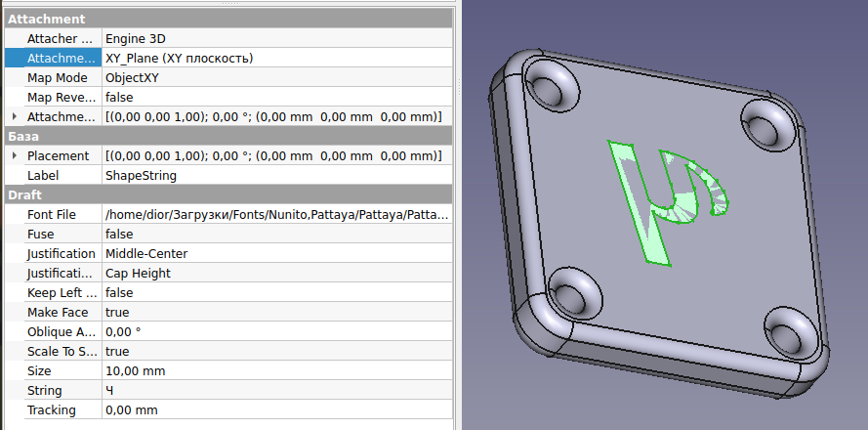Toggle the Fuse false value

tap(276, 234)
